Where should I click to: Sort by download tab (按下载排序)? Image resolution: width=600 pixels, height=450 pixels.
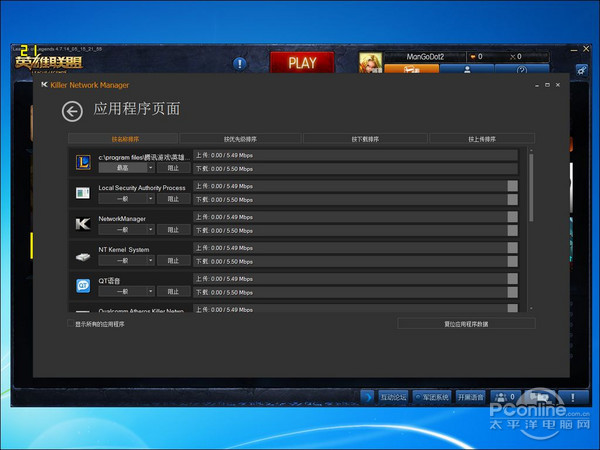tap(365, 139)
